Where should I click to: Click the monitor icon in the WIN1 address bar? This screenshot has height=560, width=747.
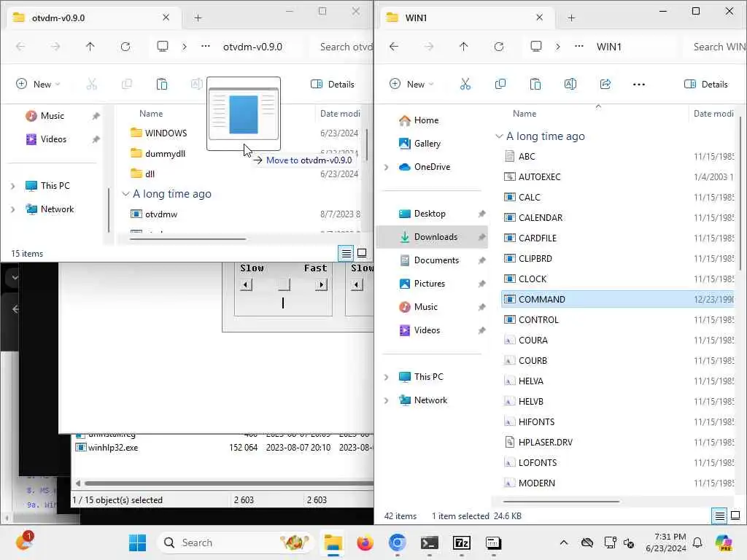tap(536, 46)
